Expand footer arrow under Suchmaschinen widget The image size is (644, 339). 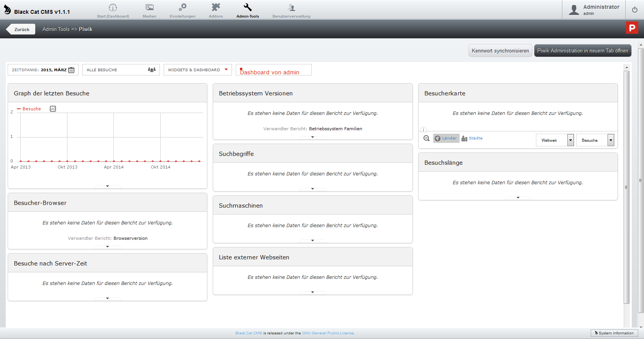(x=313, y=241)
